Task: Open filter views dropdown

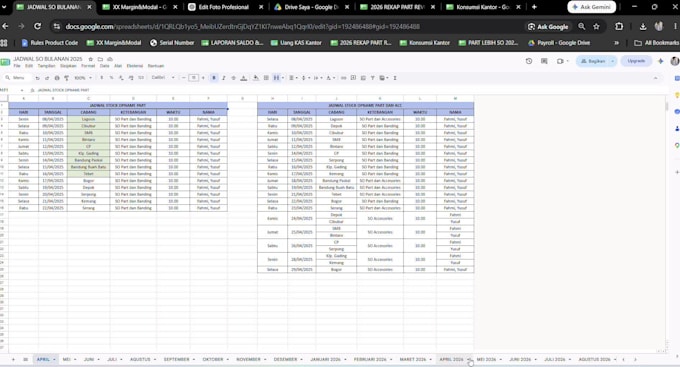Action: (383, 78)
